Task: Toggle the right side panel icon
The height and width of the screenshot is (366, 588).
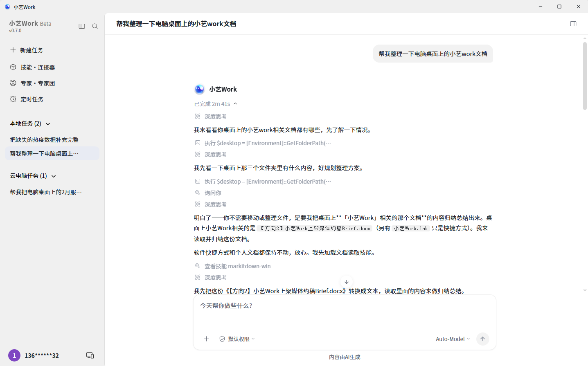Action: pyautogui.click(x=573, y=24)
